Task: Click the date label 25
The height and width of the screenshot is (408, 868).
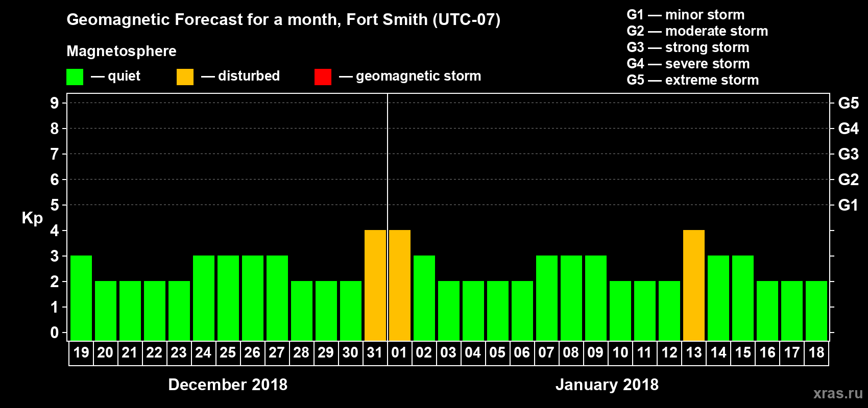Action: (x=228, y=352)
